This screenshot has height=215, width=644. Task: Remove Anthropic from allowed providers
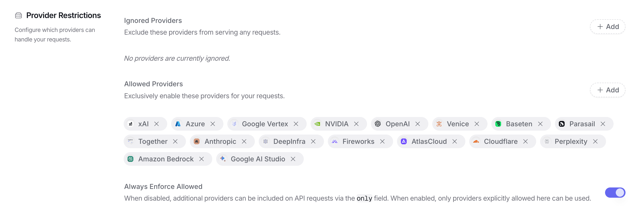[x=244, y=141]
